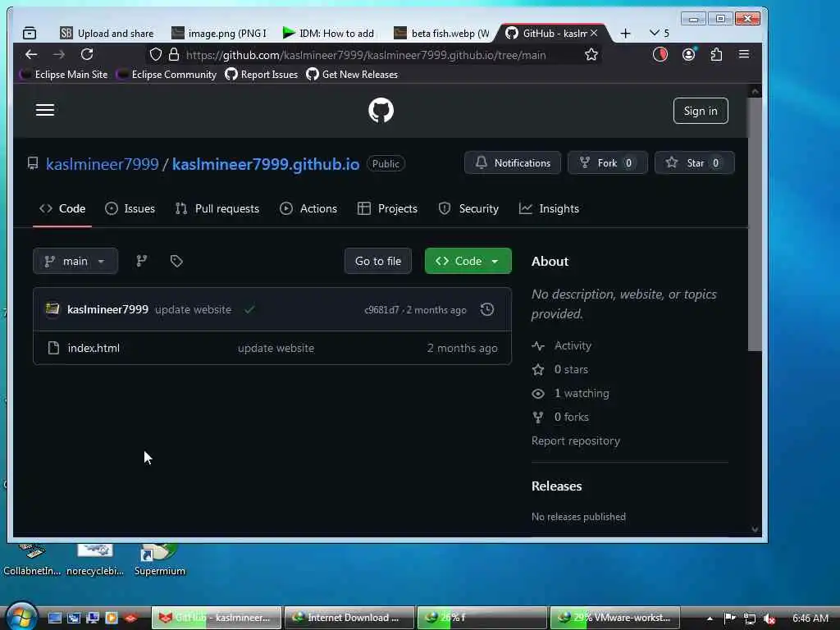Click the browser forward arrow

pyautogui.click(x=59, y=55)
